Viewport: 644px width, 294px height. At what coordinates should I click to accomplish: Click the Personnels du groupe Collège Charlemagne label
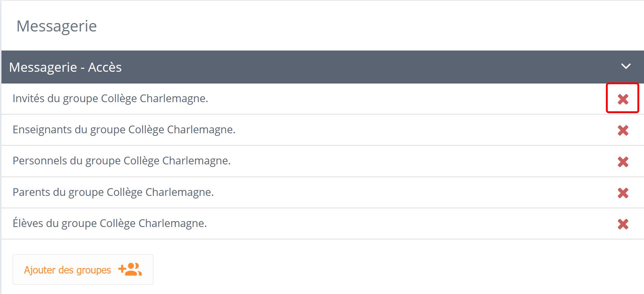click(122, 161)
